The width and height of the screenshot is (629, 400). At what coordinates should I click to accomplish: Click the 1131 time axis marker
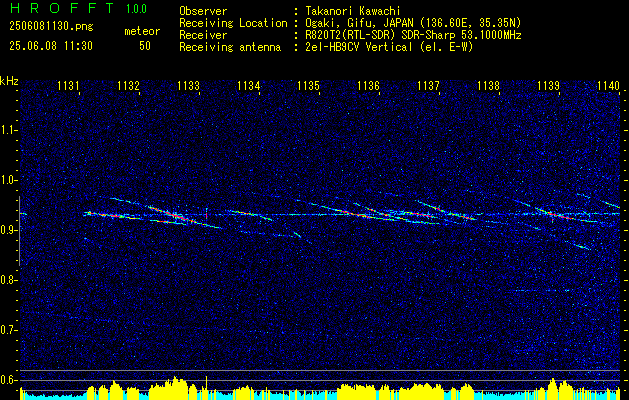(x=68, y=85)
